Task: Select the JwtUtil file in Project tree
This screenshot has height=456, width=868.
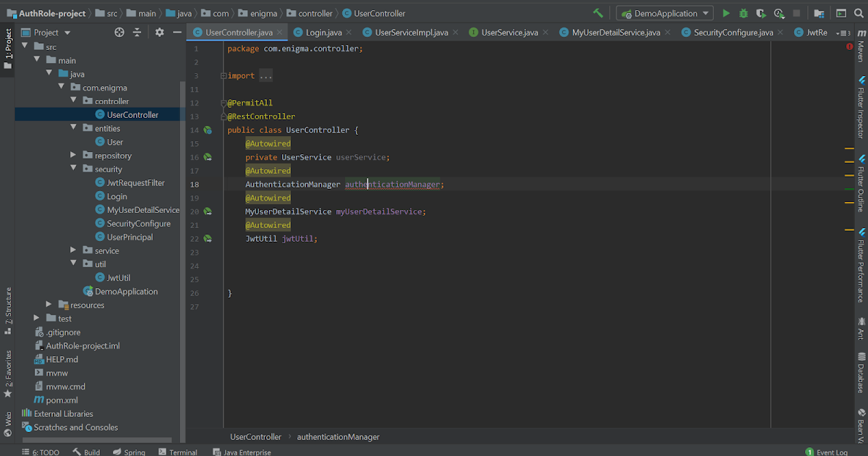Action: click(119, 277)
